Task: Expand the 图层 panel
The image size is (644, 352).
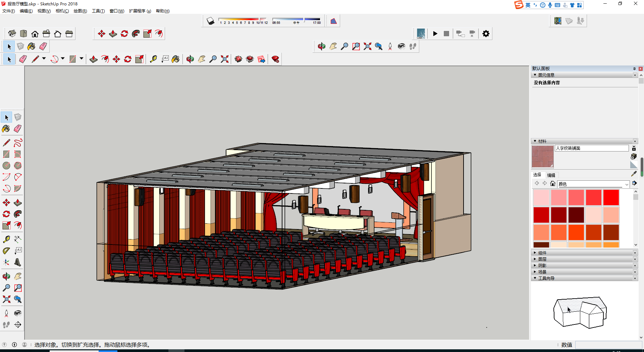Action: (x=535, y=259)
